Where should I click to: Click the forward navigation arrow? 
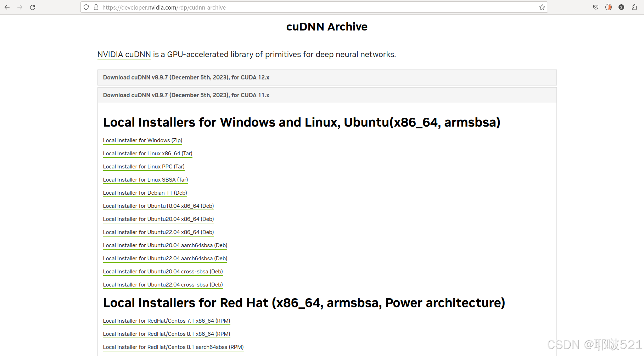click(x=20, y=7)
